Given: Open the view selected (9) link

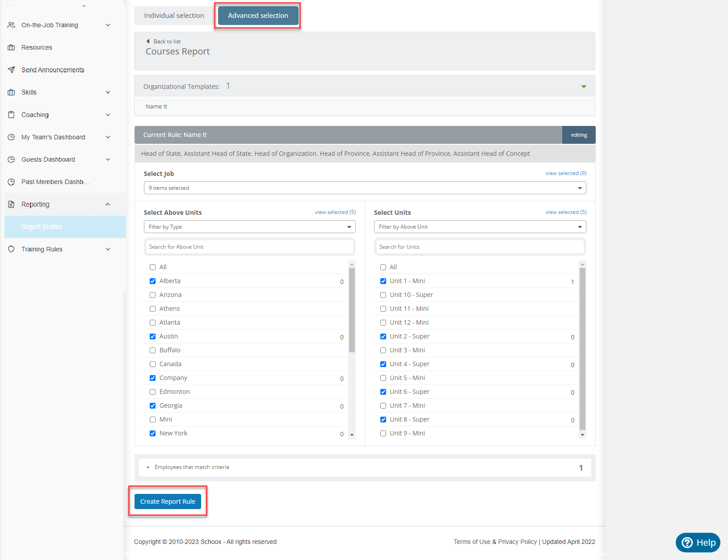Looking at the screenshot, I should (x=565, y=173).
